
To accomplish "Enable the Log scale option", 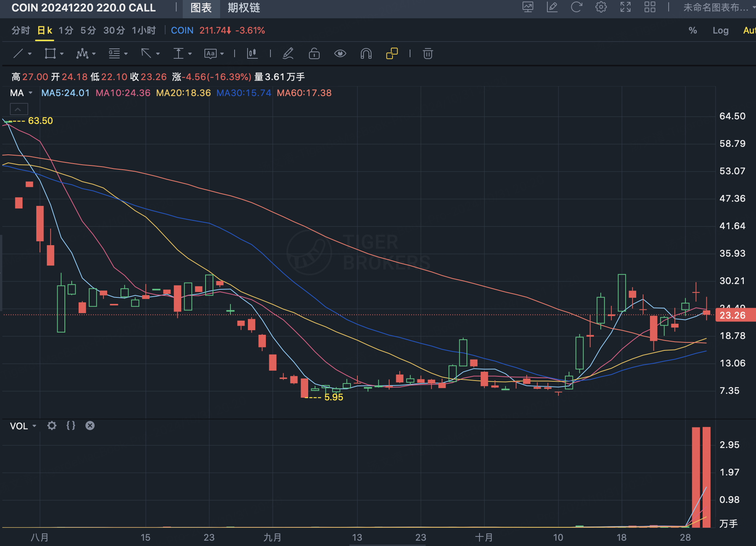I will click(x=720, y=31).
